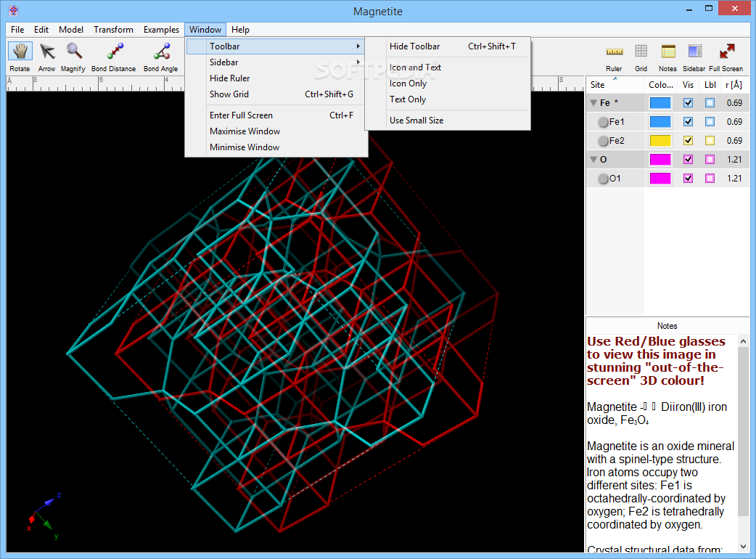Click the Magnetite app icon in title bar
The image size is (756, 559).
[14, 11]
